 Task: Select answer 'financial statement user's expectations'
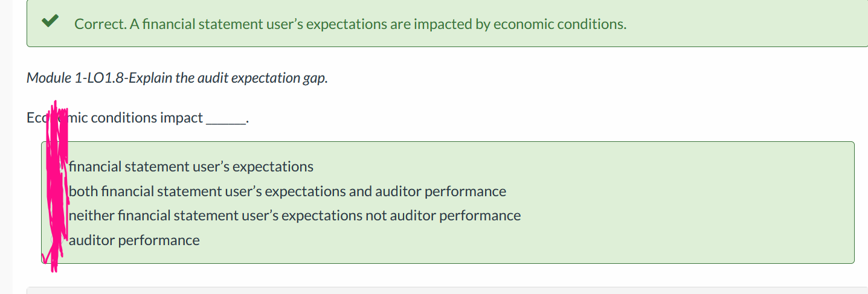[191, 167]
